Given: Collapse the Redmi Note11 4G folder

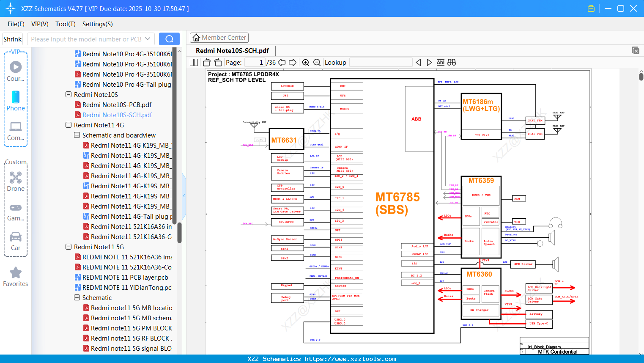Looking at the screenshot, I should (69, 125).
